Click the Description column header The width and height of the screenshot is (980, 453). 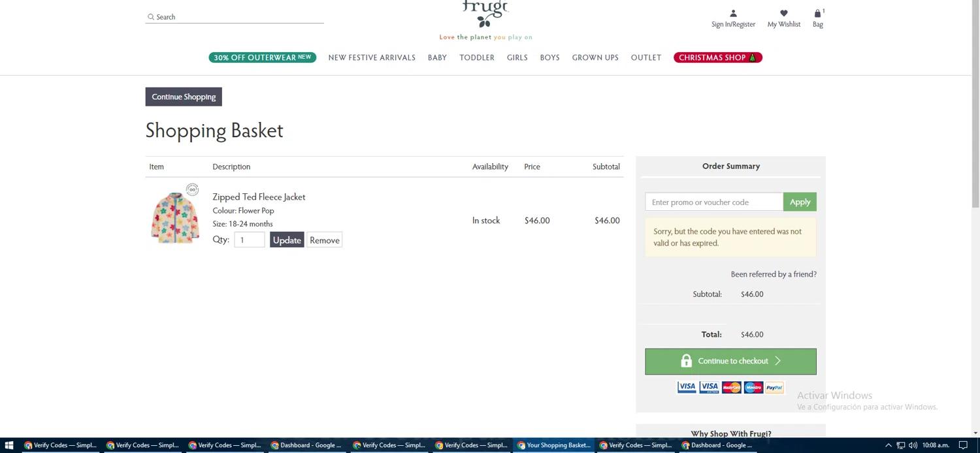[x=231, y=167]
